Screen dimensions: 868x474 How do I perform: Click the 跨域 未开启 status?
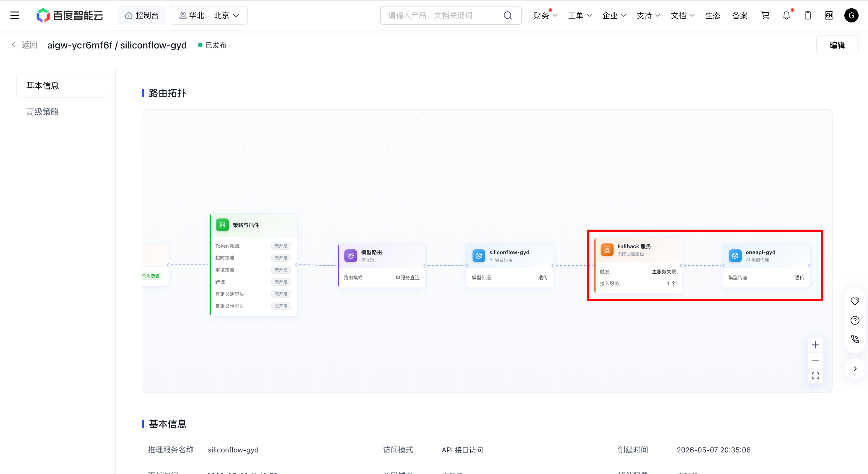281,282
